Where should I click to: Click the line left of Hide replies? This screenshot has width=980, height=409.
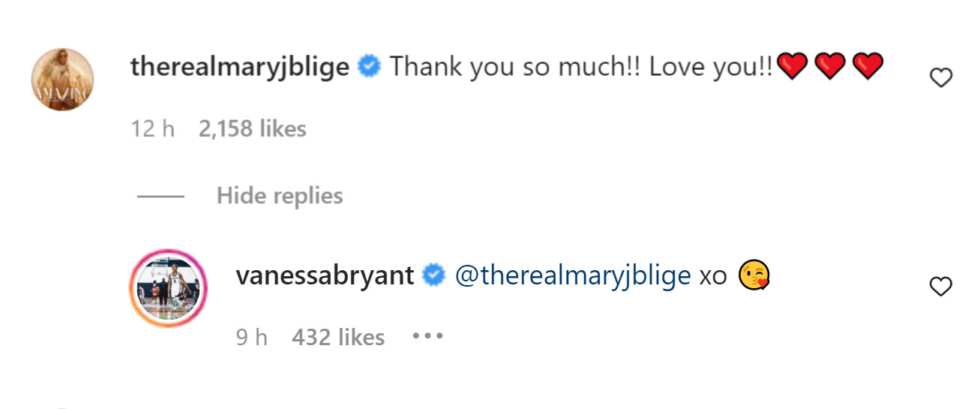point(160,197)
